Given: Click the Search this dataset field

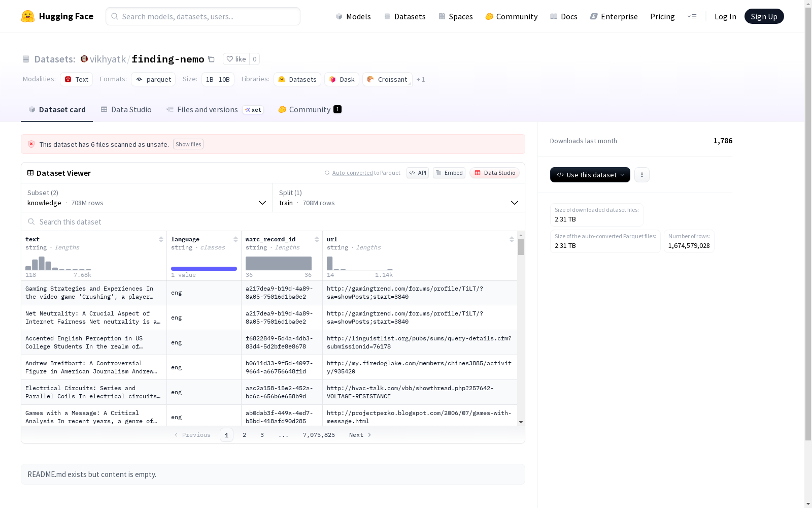Looking at the screenshot, I should [x=273, y=222].
